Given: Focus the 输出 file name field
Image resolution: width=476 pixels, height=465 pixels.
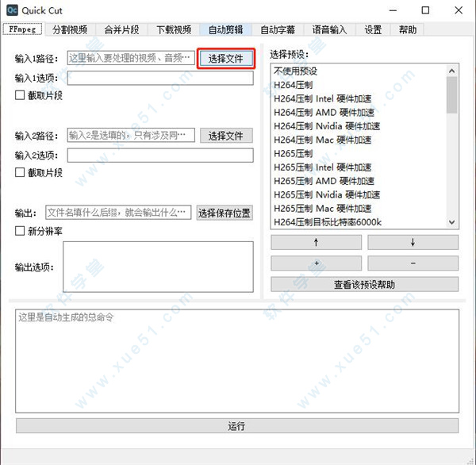Looking at the screenshot, I should pyautogui.click(x=118, y=213).
